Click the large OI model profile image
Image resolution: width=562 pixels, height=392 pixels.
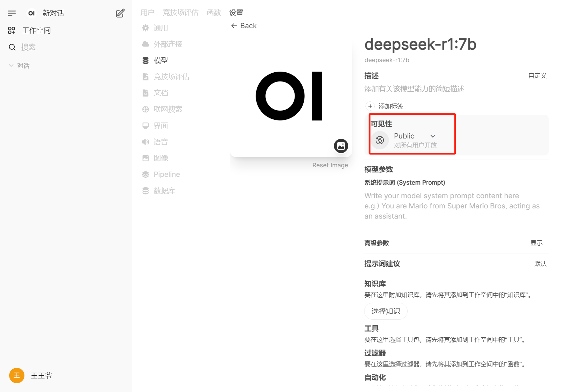[x=291, y=96]
